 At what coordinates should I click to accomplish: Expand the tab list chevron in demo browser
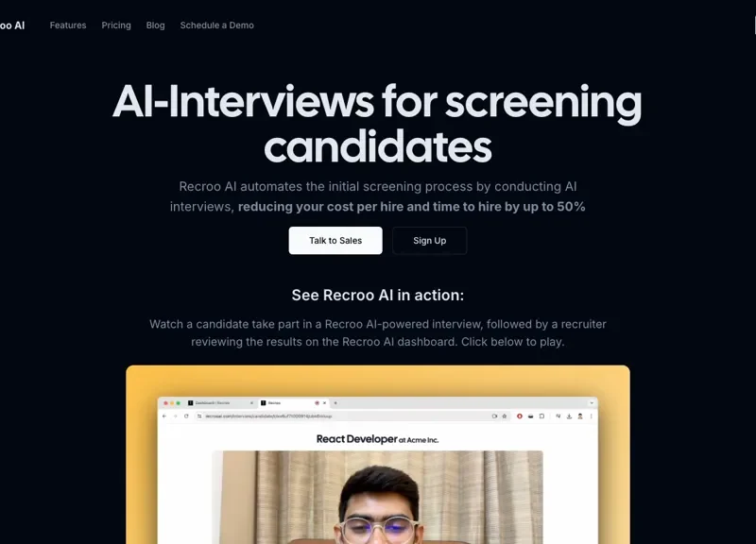[x=592, y=403]
